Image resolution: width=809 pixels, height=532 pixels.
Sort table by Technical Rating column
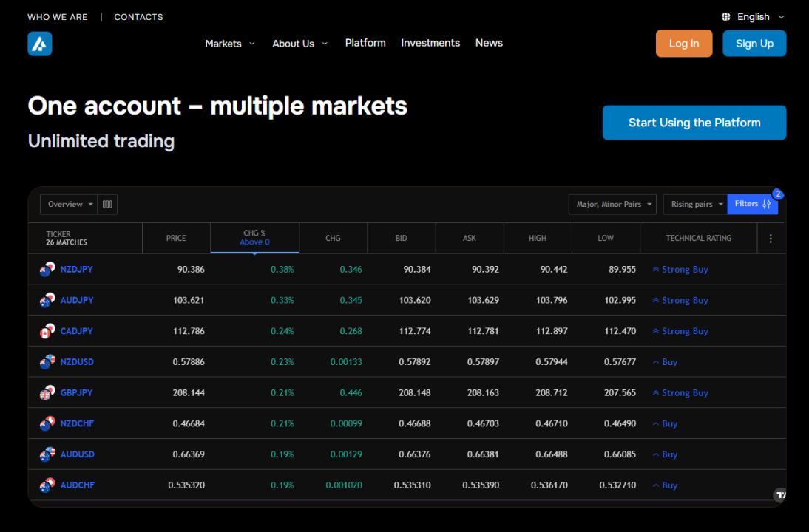[x=698, y=239]
